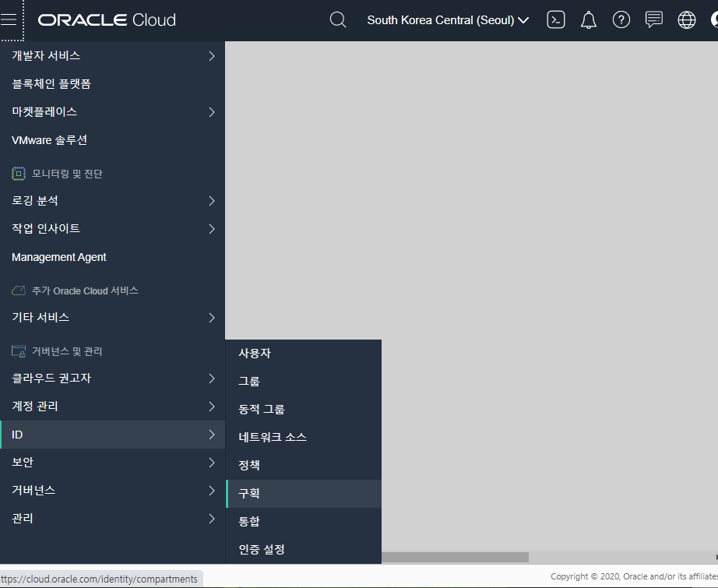Screen dimensions: 718x588
Task: Click the Oracle Cloud logo
Action: [107, 20]
